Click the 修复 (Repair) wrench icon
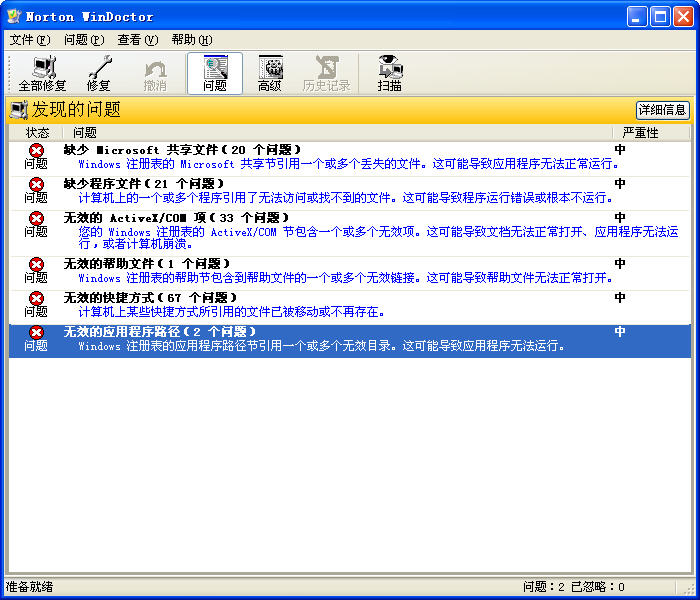 (x=98, y=73)
